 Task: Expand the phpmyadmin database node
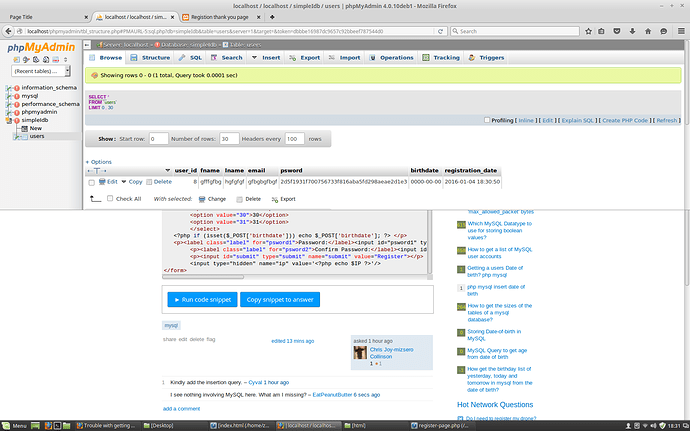[x=9, y=112]
